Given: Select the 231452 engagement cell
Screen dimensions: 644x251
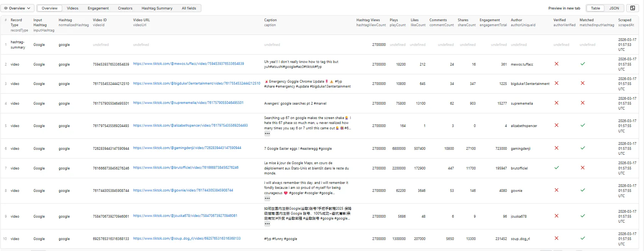Looking at the screenshot, I should point(501,239).
